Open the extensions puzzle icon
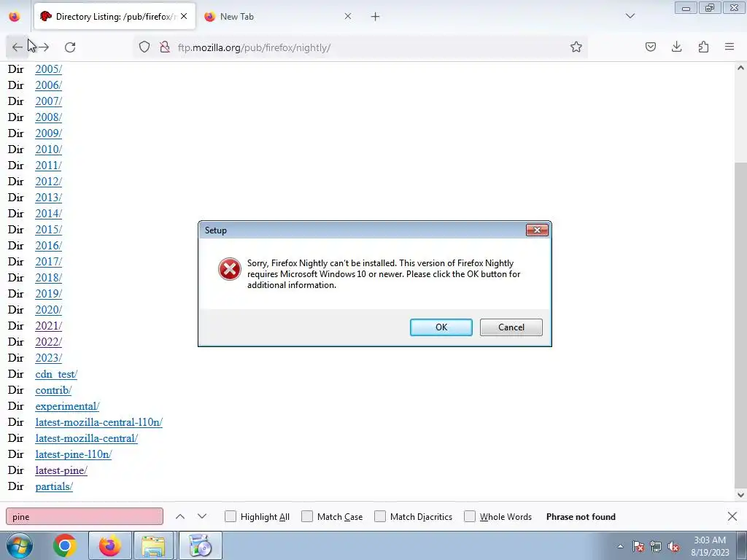747x560 pixels. [703, 47]
